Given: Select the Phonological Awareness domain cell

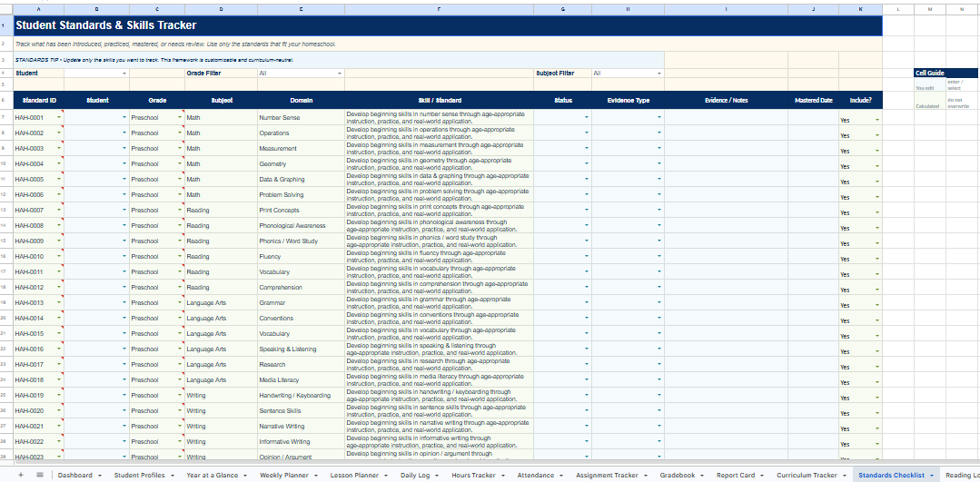Looking at the screenshot, I should 301,225.
